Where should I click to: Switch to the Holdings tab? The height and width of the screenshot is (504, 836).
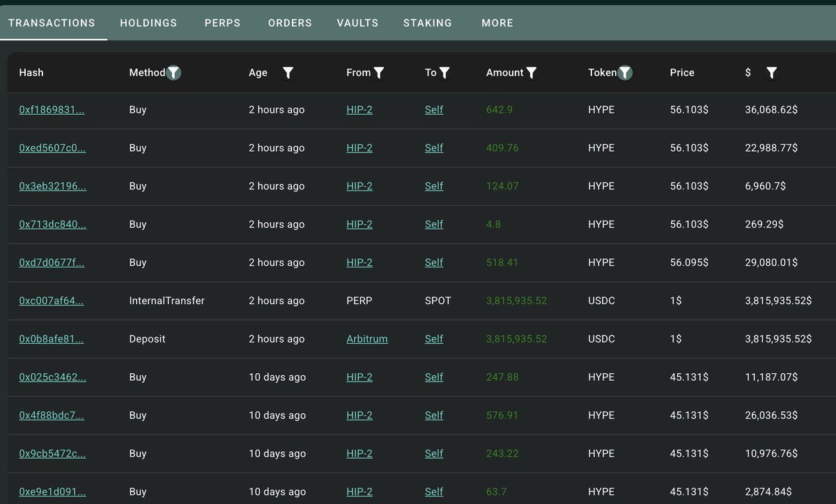(x=148, y=23)
